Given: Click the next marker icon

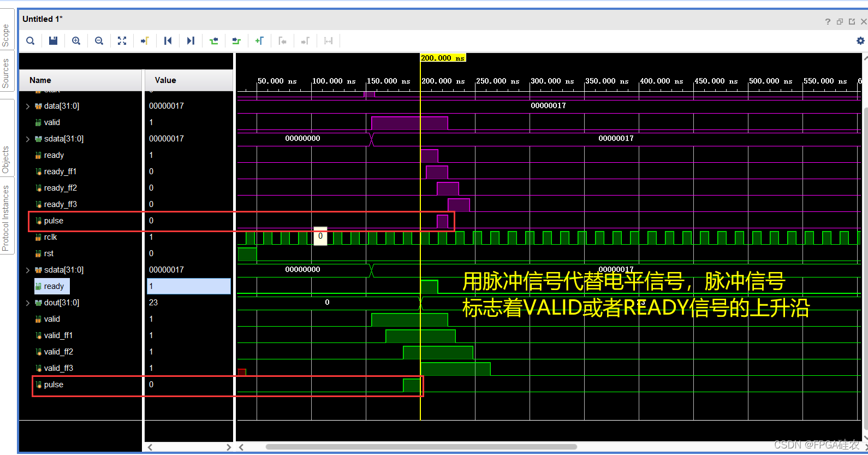Looking at the screenshot, I should point(305,41).
